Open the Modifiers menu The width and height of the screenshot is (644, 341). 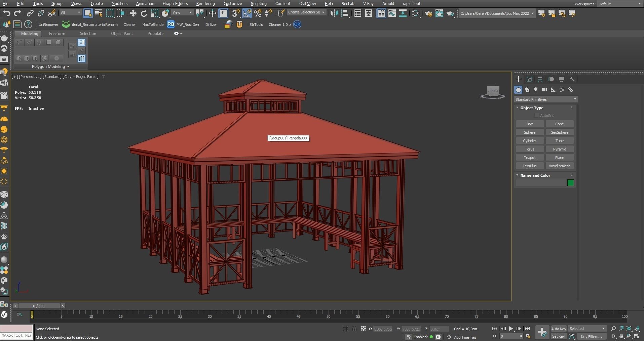tap(119, 3)
